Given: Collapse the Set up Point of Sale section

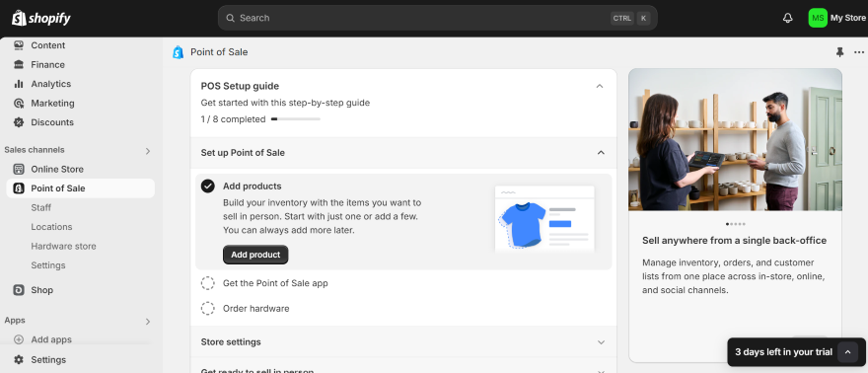Looking at the screenshot, I should (x=601, y=153).
